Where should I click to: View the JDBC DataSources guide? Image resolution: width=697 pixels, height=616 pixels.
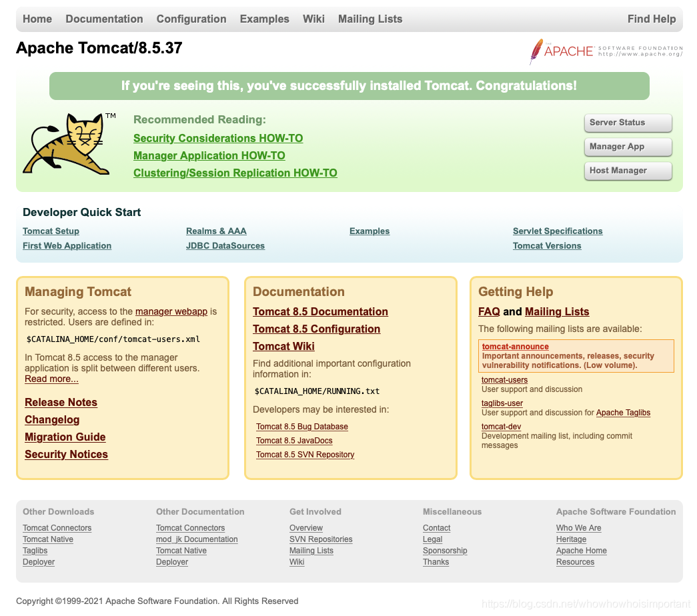pos(225,245)
